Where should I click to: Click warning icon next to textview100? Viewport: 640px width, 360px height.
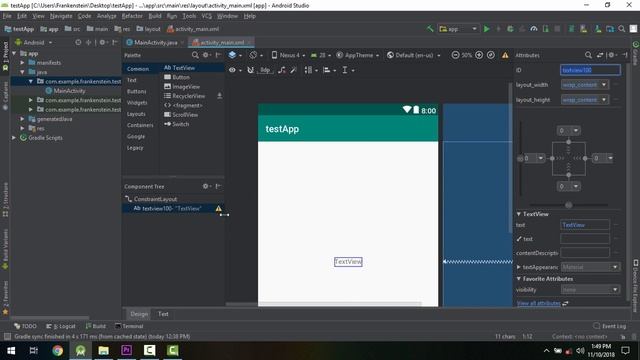click(x=219, y=209)
